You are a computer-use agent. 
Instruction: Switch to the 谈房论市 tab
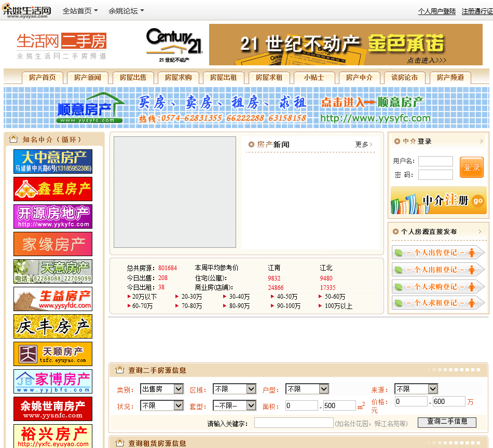(405, 78)
